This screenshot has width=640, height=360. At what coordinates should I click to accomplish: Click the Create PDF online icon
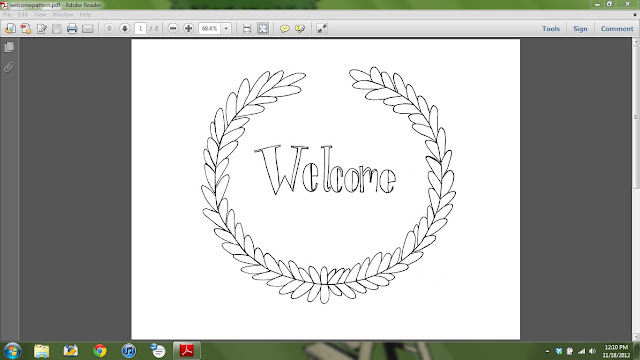click(10, 29)
